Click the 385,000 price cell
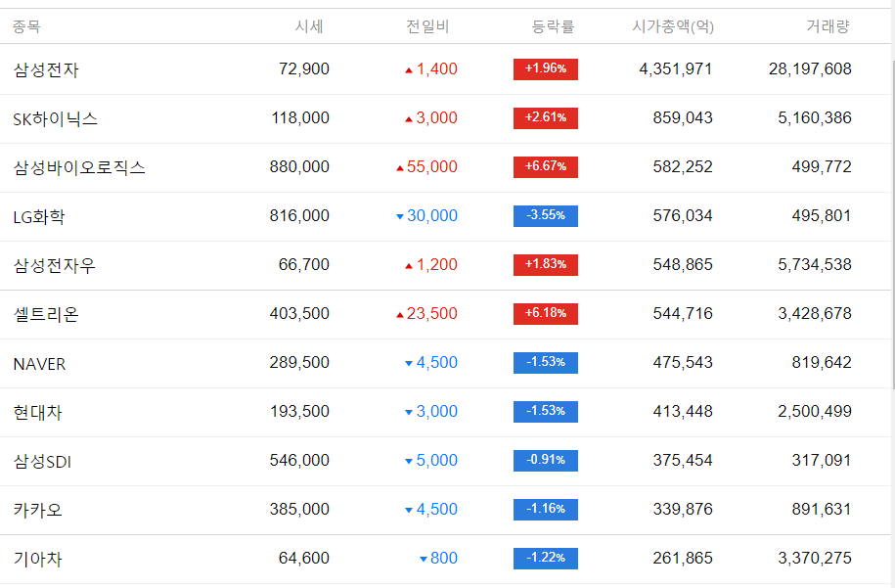The height and width of the screenshot is (588, 895). click(299, 509)
